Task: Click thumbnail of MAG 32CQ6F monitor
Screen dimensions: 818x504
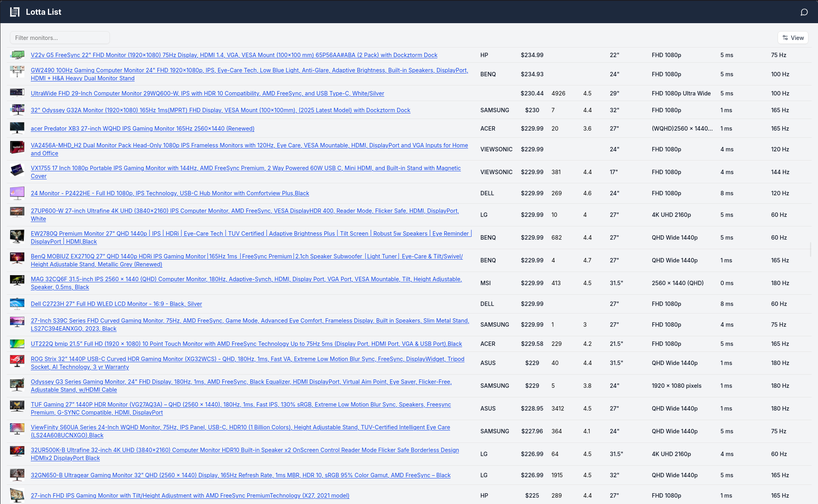Action: click(17, 281)
